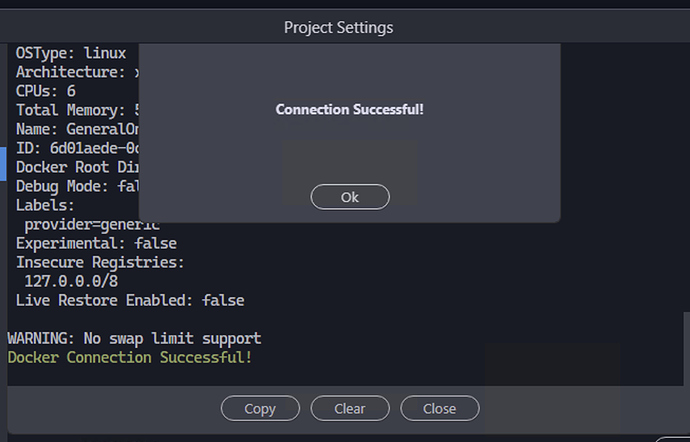This screenshot has height=442, width=690.
Task: Click the provider=generic label line
Action: [x=92, y=225]
